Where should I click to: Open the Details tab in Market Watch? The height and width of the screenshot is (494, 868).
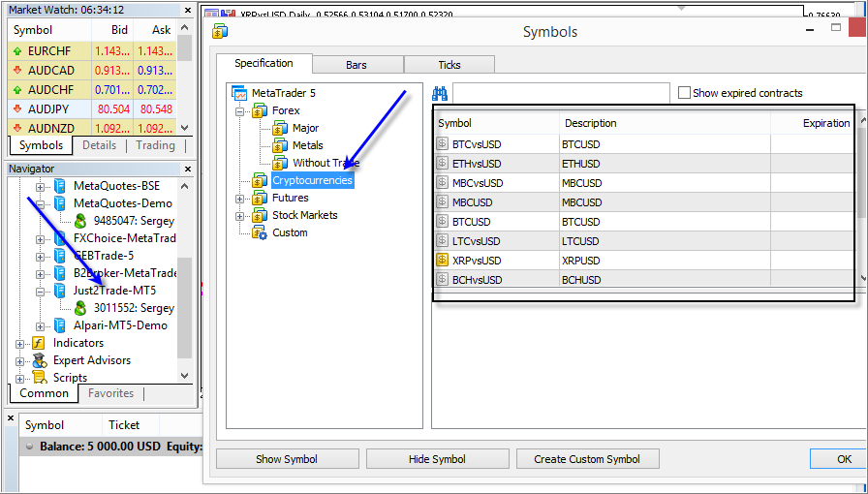tap(99, 145)
